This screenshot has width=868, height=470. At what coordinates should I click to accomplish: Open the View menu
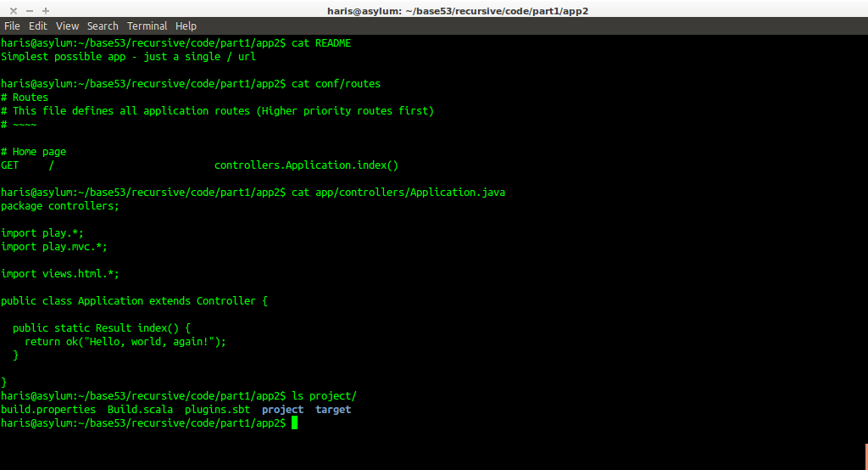click(x=67, y=26)
